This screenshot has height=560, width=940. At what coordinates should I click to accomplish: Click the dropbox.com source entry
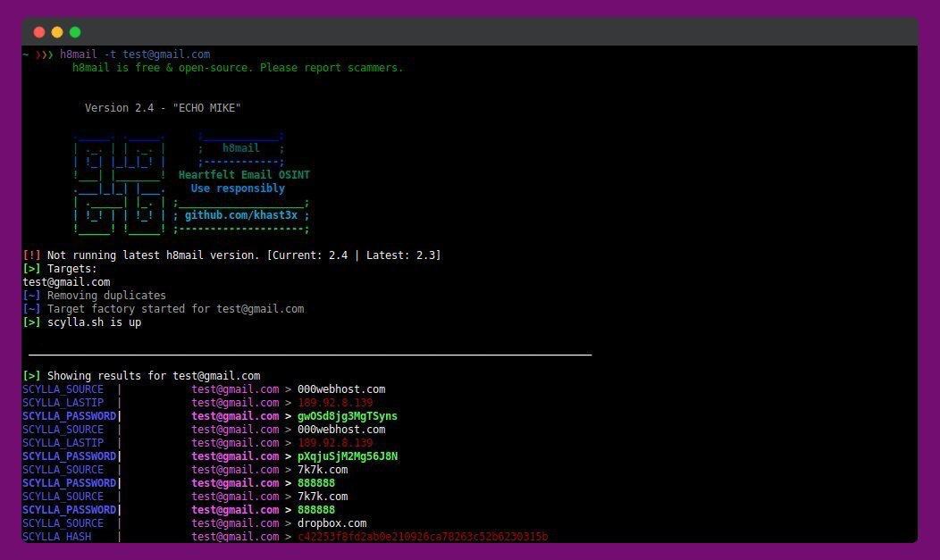coord(332,522)
